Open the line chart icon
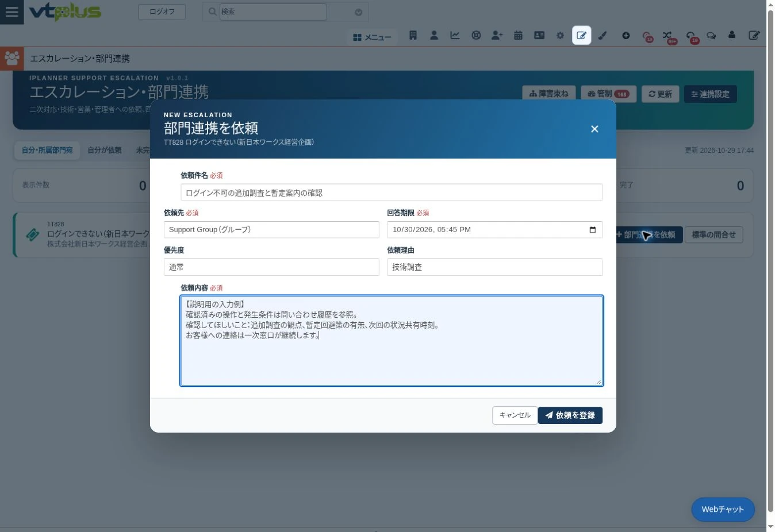This screenshot has height=532, width=775. 455,36
